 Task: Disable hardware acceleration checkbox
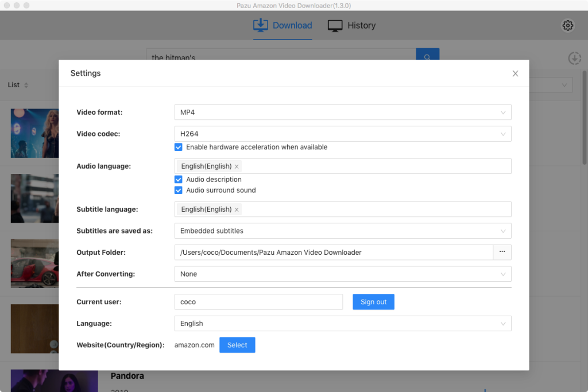[179, 148]
